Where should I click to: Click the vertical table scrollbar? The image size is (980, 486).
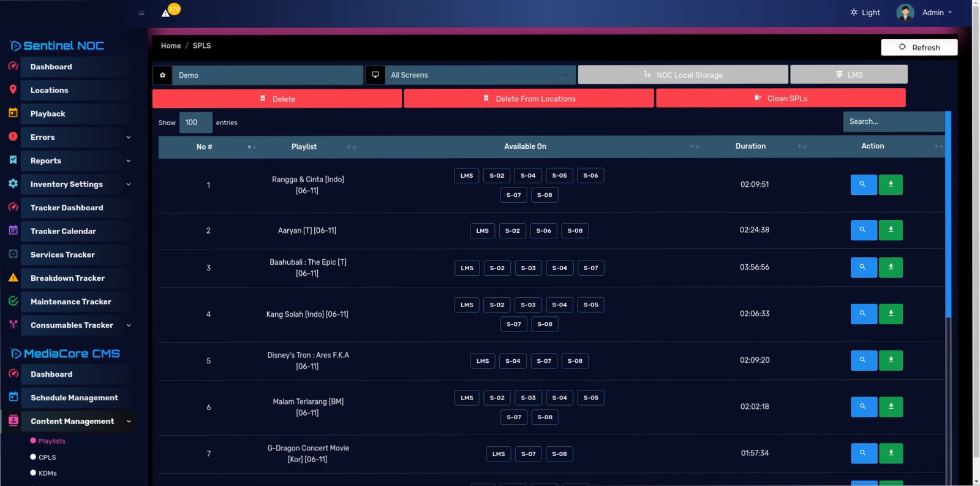(948, 215)
